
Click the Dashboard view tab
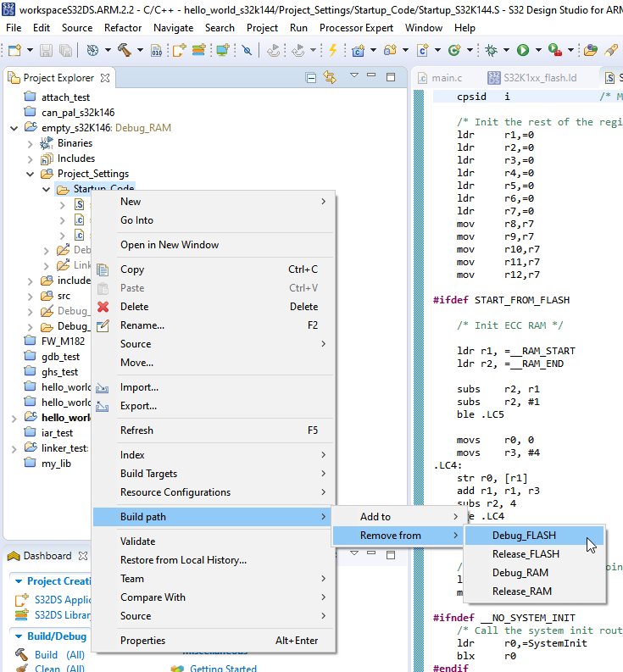coord(47,556)
